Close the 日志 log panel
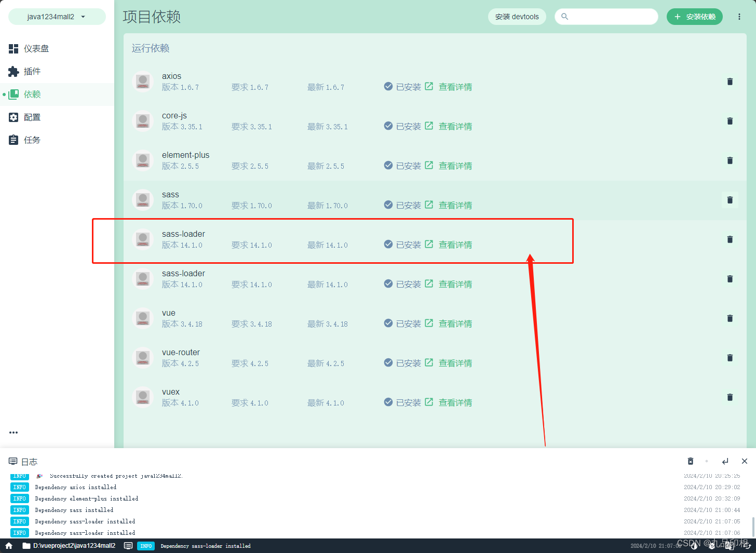Image resolution: width=756 pixels, height=553 pixels. 745,461
